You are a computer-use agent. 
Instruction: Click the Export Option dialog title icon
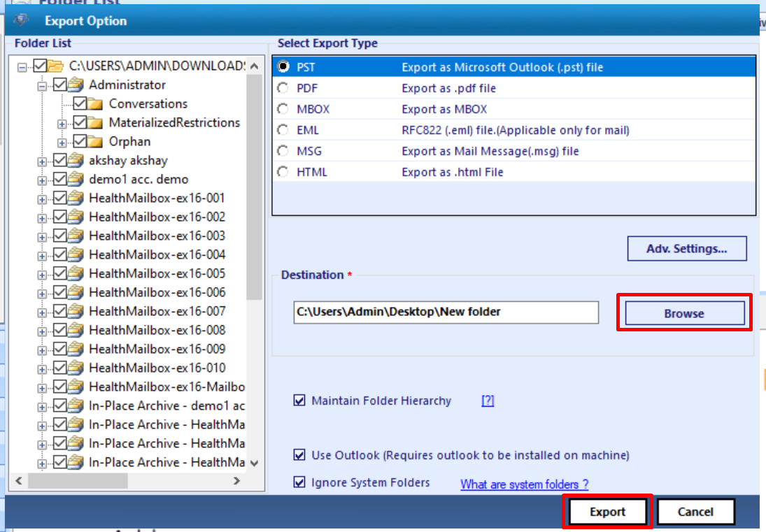tap(21, 20)
